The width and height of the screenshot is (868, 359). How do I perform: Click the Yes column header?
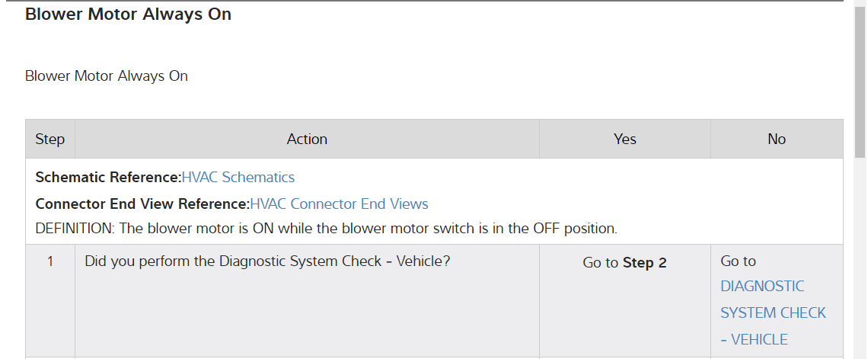coord(624,139)
